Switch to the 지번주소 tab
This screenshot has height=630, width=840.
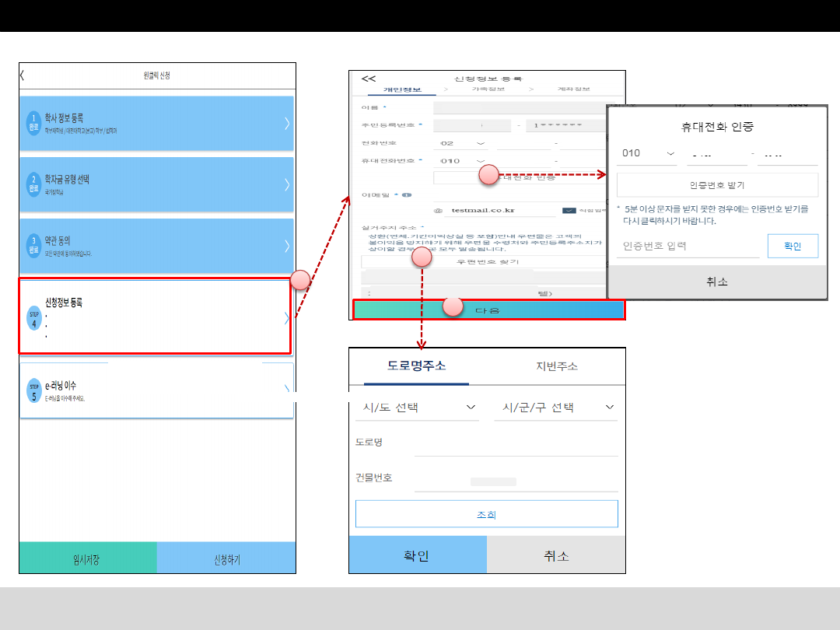tap(556, 366)
